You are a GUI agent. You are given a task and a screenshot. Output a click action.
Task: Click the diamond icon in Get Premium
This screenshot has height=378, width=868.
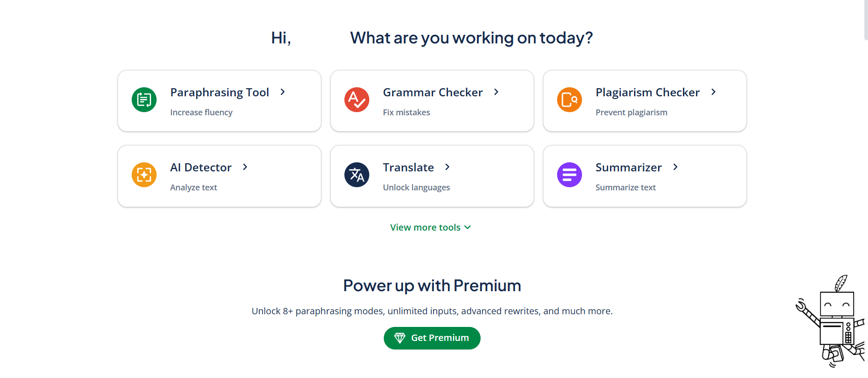click(x=400, y=338)
